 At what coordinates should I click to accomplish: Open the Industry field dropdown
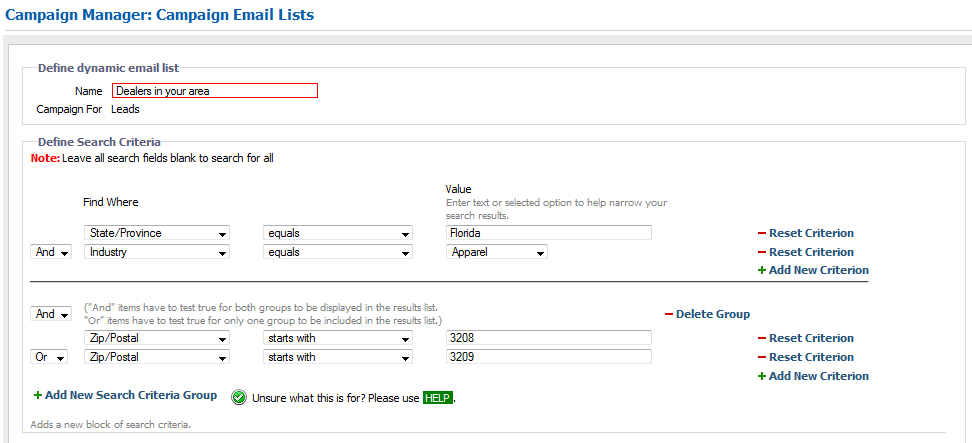[x=157, y=252]
